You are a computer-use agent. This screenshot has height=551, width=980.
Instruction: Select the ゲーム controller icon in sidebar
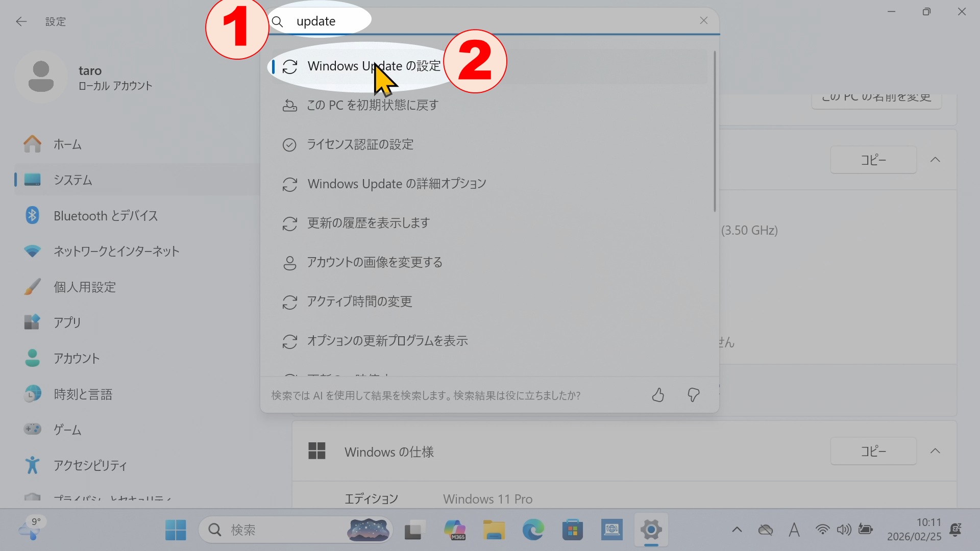[x=32, y=429]
